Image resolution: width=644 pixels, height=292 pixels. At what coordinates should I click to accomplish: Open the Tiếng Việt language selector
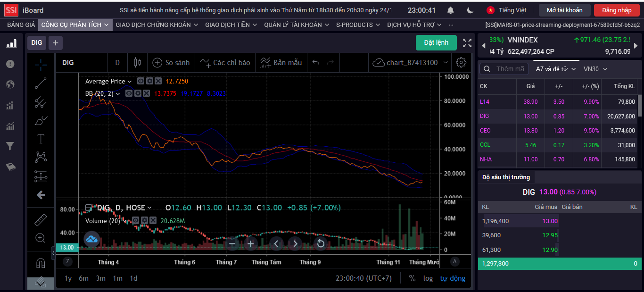[x=506, y=10]
